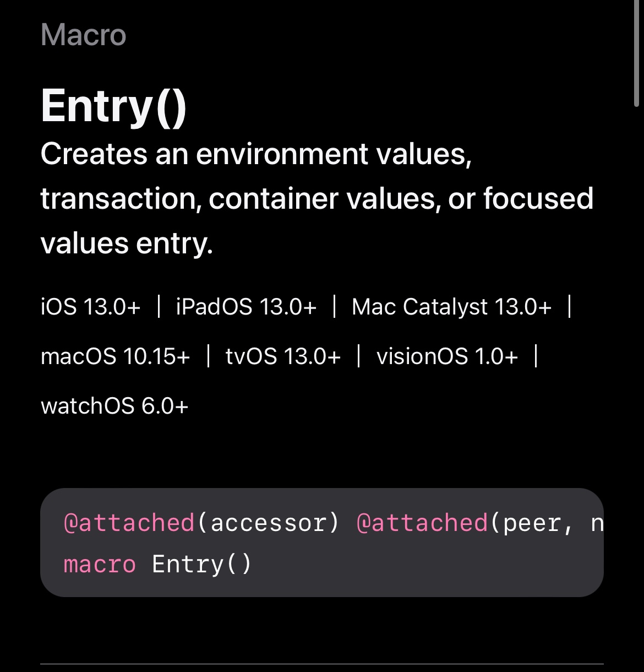
Task: Click the Macro eyebrow label
Action: click(84, 35)
